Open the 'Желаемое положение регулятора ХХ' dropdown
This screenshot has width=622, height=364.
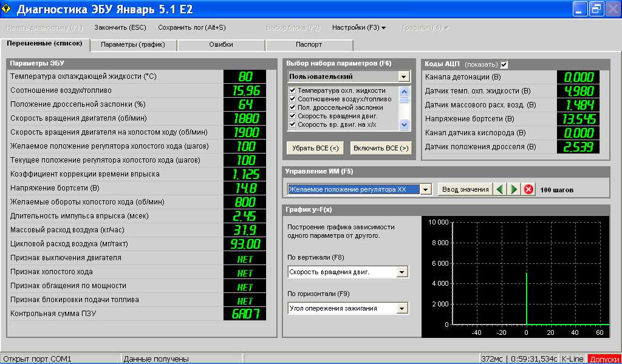(425, 190)
